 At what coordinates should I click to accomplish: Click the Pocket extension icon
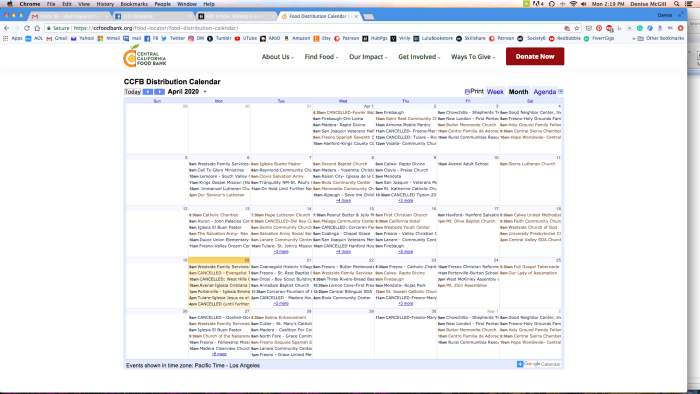coord(589,28)
